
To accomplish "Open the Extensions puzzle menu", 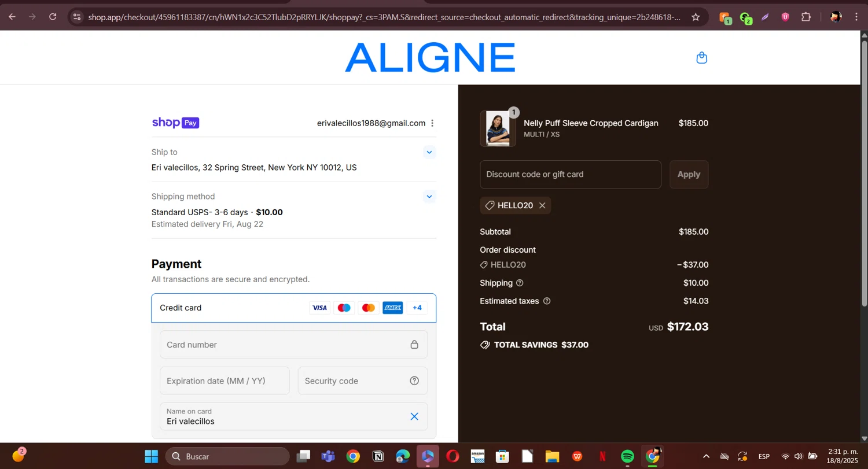I will click(x=806, y=17).
